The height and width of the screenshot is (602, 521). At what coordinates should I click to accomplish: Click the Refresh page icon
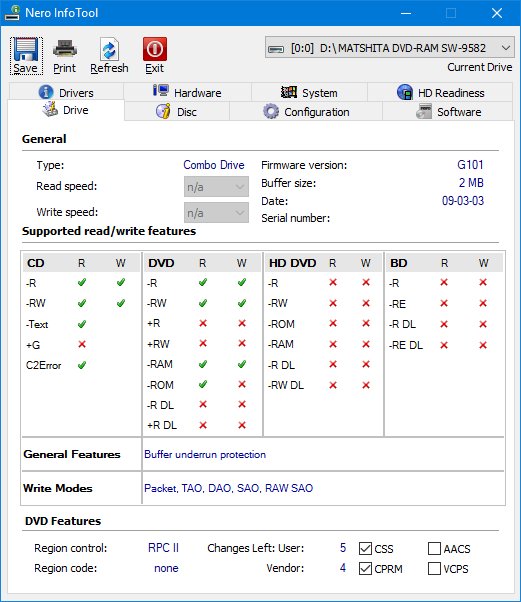[x=109, y=49]
